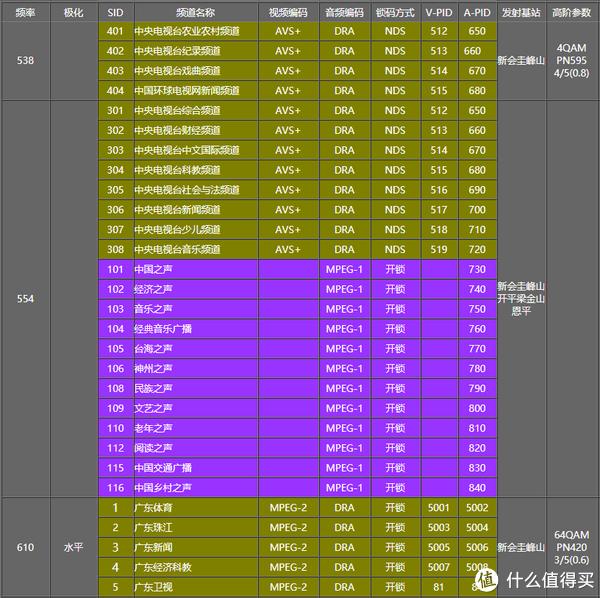Click A-PID value 840

click(x=477, y=488)
